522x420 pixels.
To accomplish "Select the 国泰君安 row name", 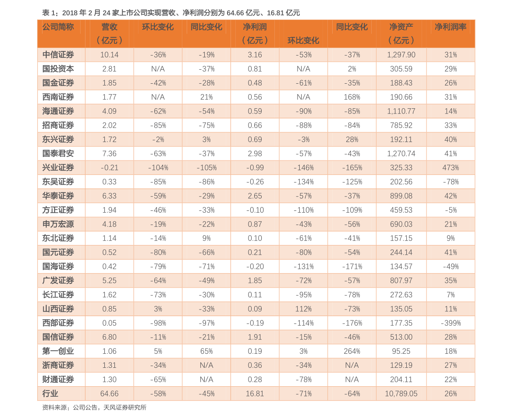I will click(58, 153).
